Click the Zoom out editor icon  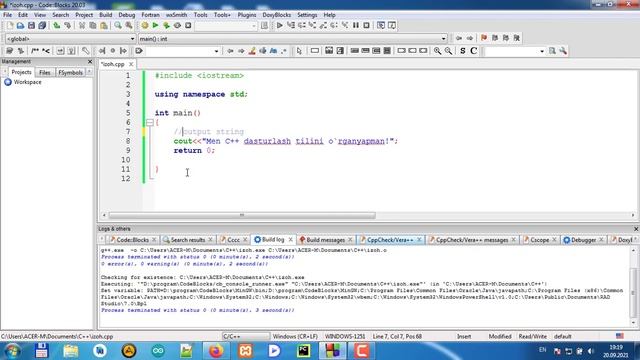point(448,51)
